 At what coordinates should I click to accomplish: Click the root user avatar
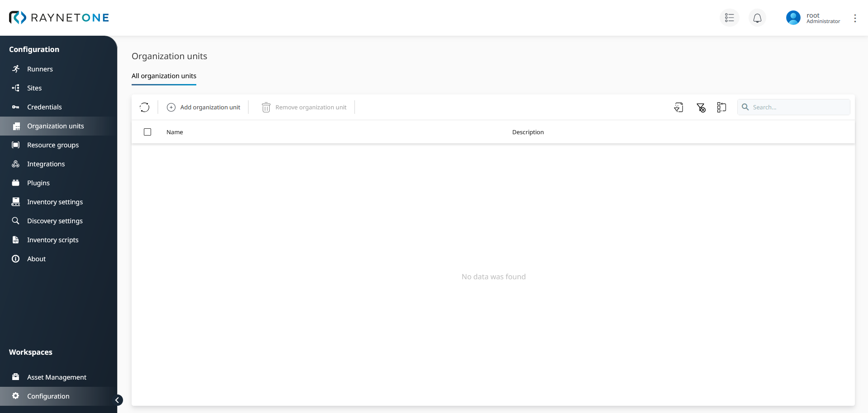793,18
